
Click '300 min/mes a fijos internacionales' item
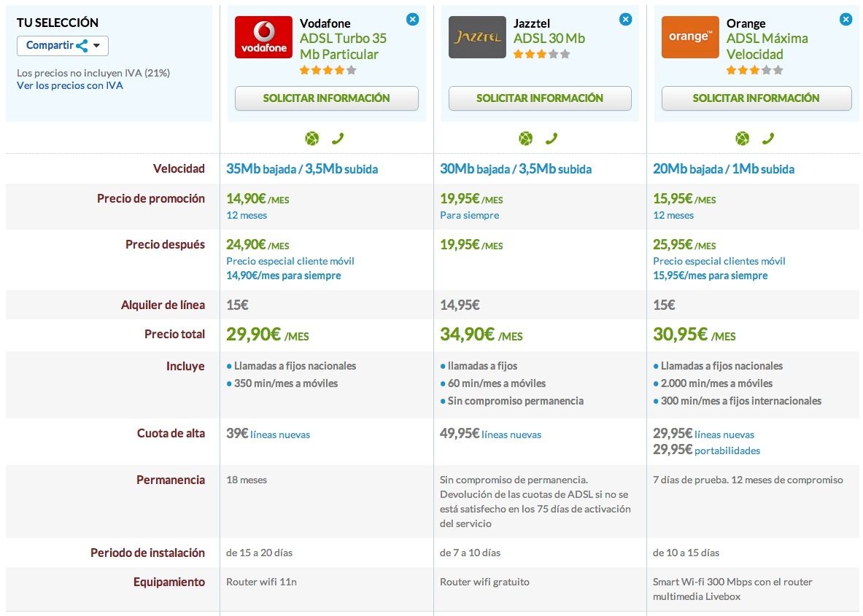[x=741, y=401]
